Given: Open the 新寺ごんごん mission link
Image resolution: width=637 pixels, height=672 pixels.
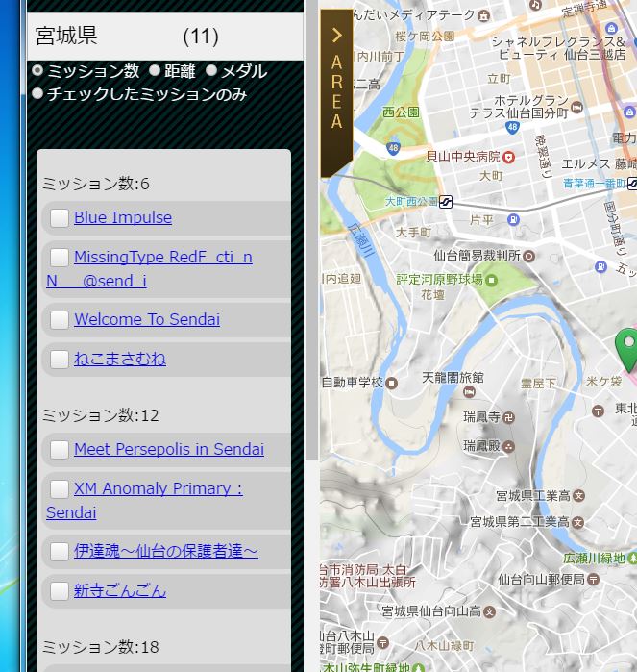Looking at the screenshot, I should tap(120, 591).
